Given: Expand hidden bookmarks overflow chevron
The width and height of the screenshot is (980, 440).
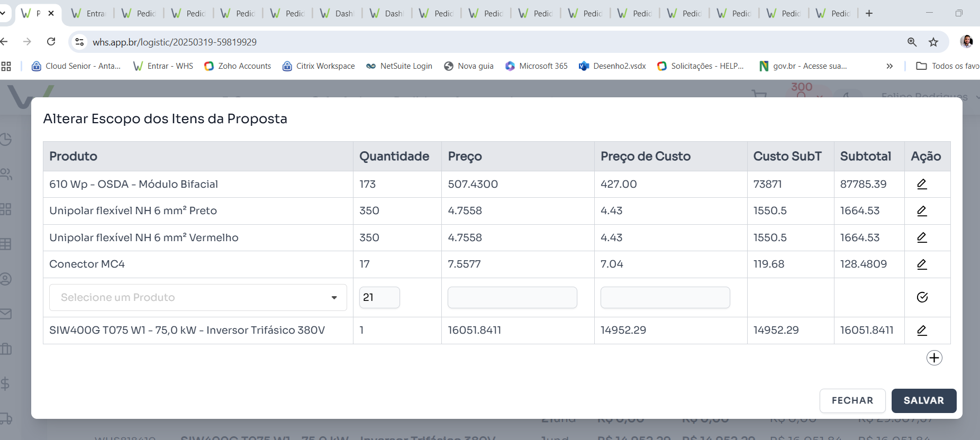Looking at the screenshot, I should [890, 66].
